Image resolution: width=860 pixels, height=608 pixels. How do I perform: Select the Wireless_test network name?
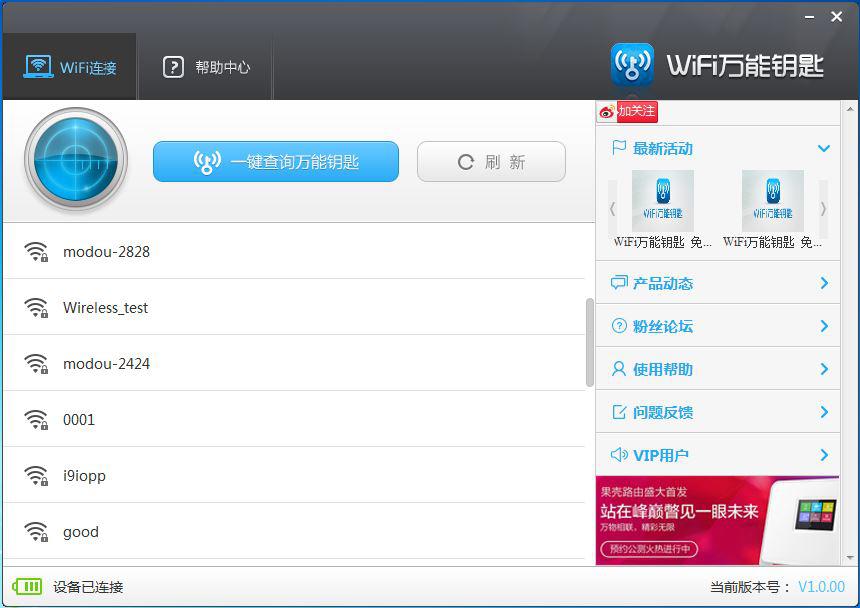105,308
